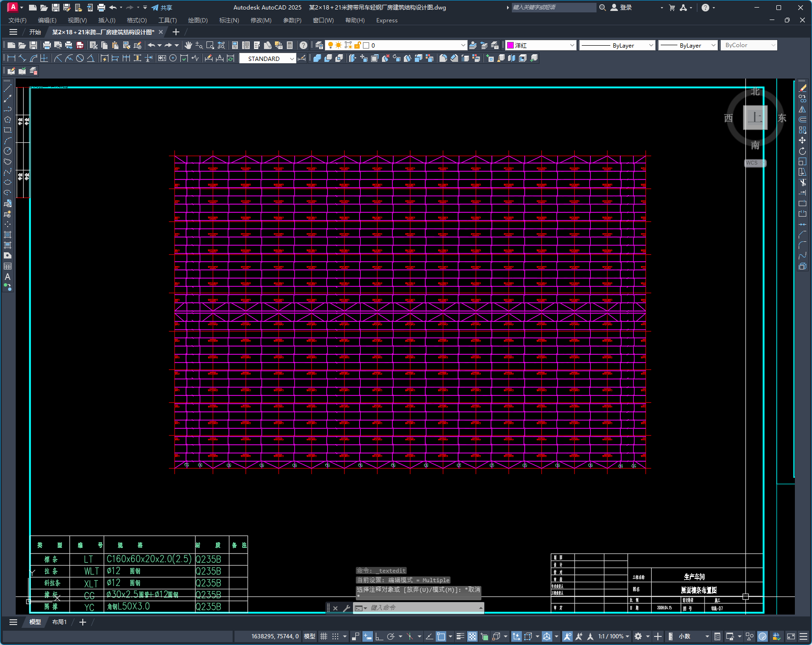Select the Circle drawing tool

click(x=8, y=151)
